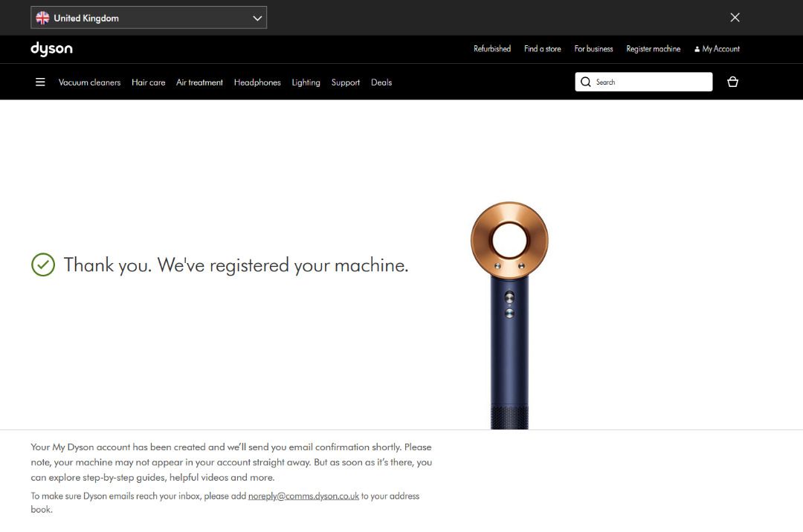Viewport: 803px width, 532px height.
Task: Open the Vacuum cleaners menu
Action: [x=90, y=82]
